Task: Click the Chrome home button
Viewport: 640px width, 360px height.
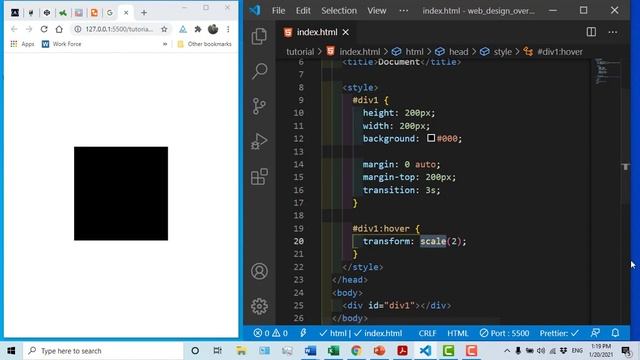Action: tap(59, 29)
